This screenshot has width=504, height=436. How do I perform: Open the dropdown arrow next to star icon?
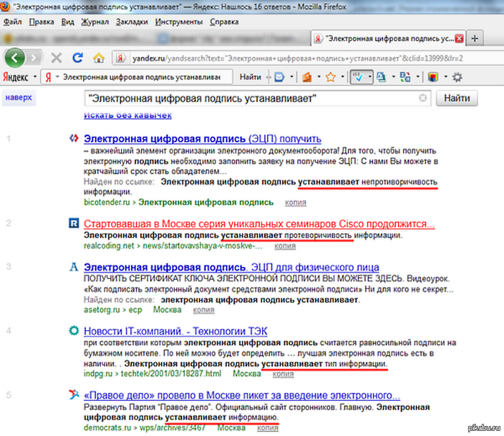[x=342, y=77]
